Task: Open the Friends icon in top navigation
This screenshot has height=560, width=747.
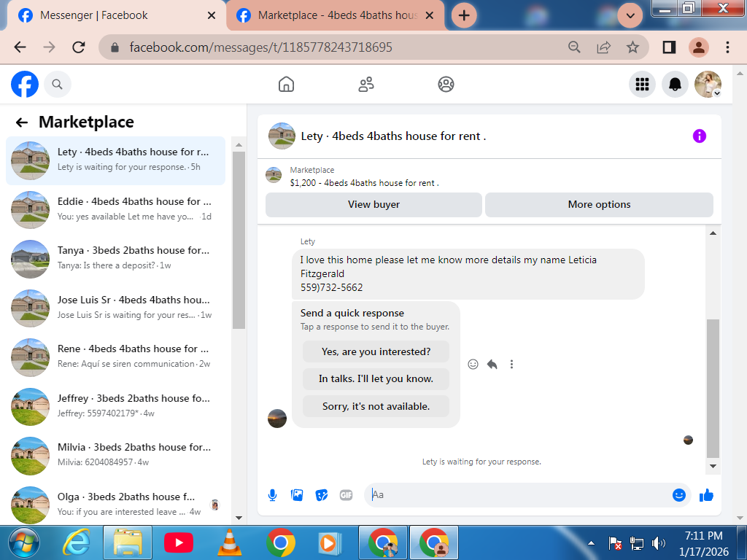Action: (366, 85)
